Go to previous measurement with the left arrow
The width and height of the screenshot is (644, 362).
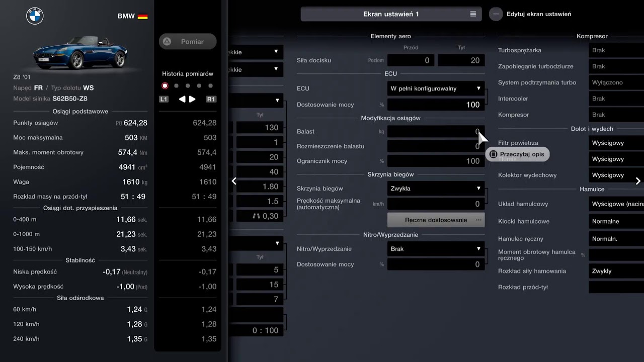click(182, 99)
